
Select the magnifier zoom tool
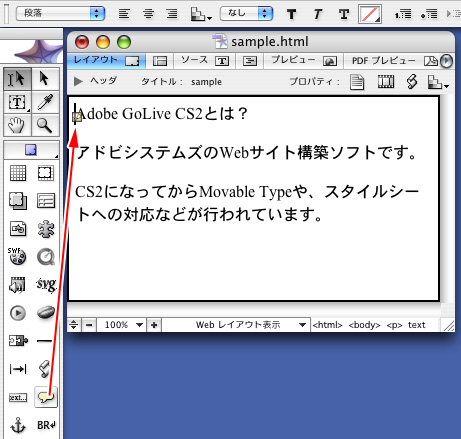45,125
